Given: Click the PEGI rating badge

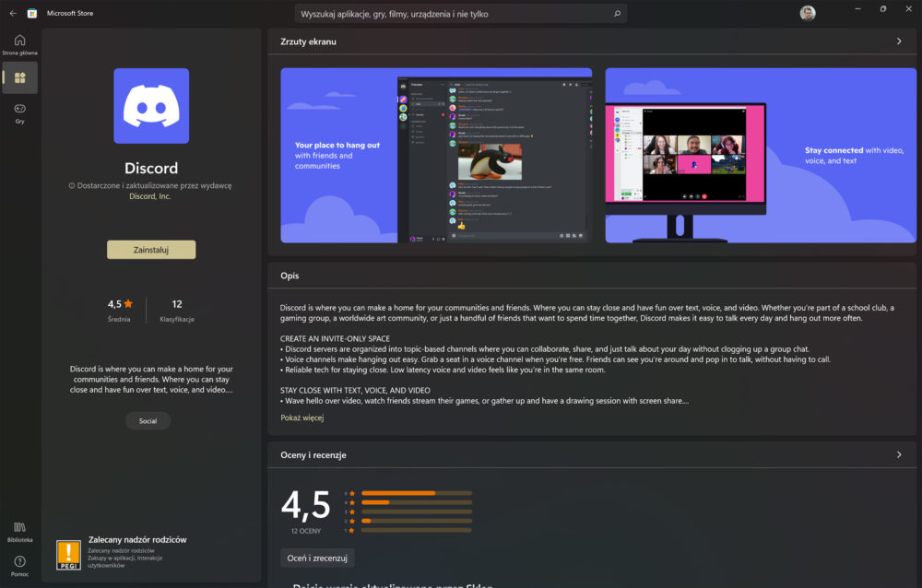Looking at the screenshot, I should [68, 555].
